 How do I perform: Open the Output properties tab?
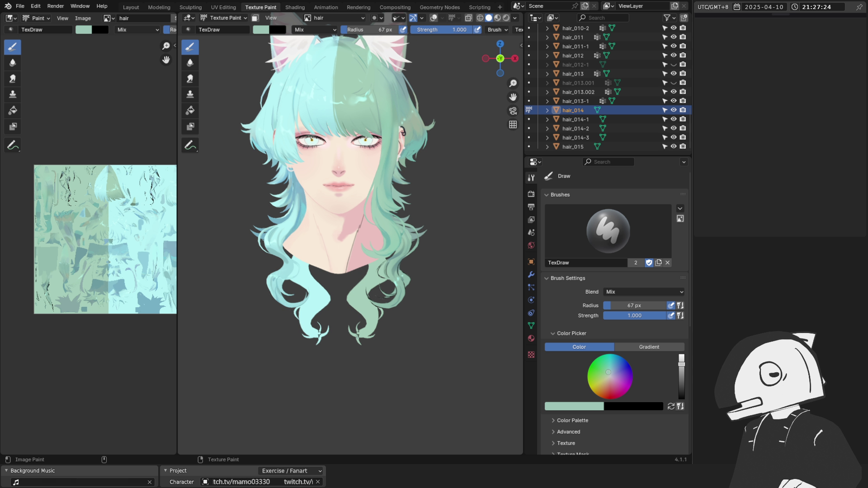[531, 207]
